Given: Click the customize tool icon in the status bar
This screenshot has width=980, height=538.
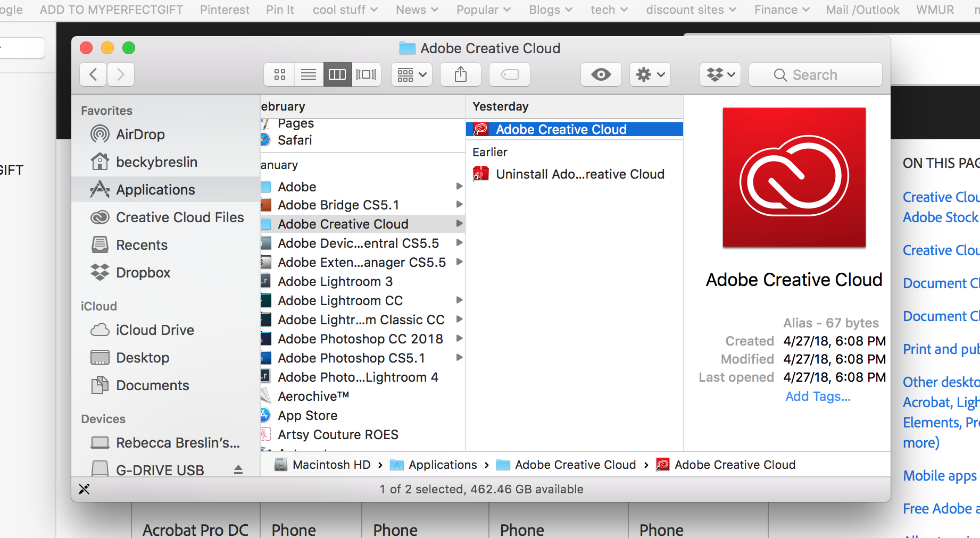Looking at the screenshot, I should pos(84,489).
